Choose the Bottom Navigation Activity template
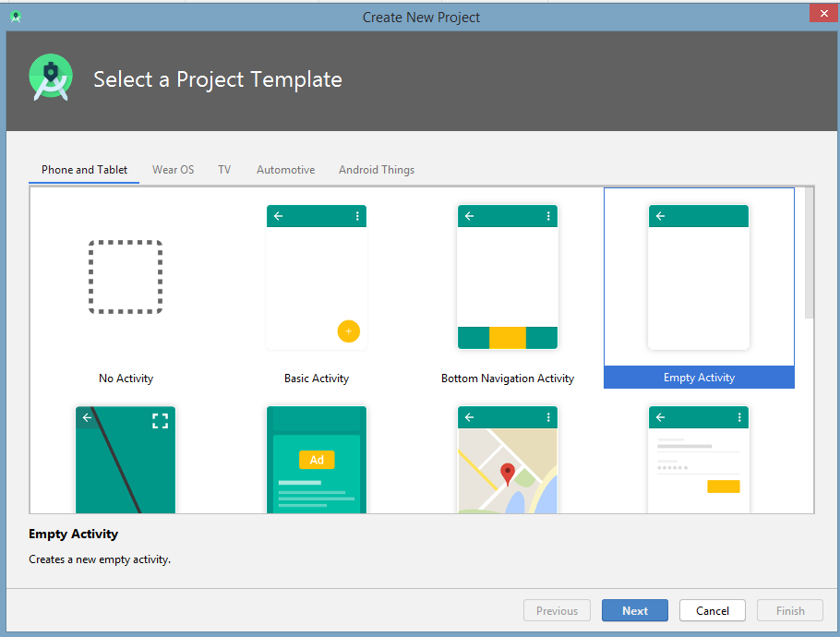840x637 pixels. click(x=507, y=277)
